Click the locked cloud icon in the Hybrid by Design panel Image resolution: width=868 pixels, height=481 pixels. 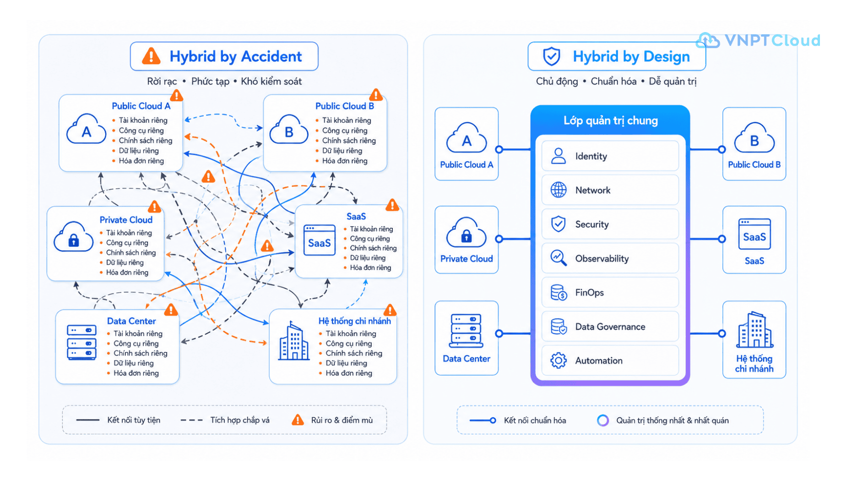pos(466,232)
